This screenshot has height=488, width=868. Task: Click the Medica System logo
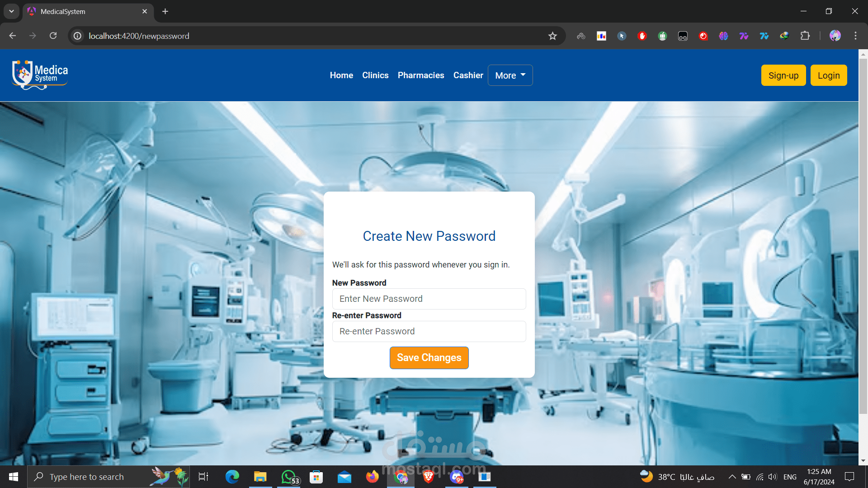tap(40, 75)
